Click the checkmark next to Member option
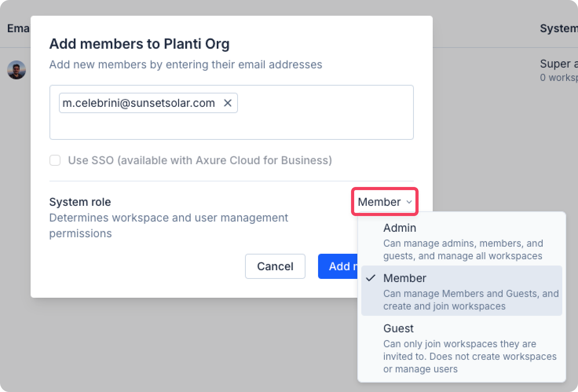This screenshot has height=392, width=578. pyautogui.click(x=370, y=278)
